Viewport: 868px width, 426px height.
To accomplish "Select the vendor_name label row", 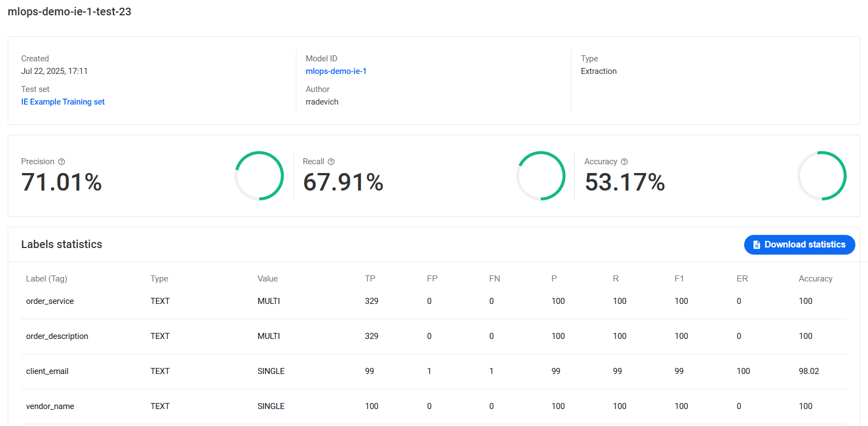I will click(x=434, y=406).
